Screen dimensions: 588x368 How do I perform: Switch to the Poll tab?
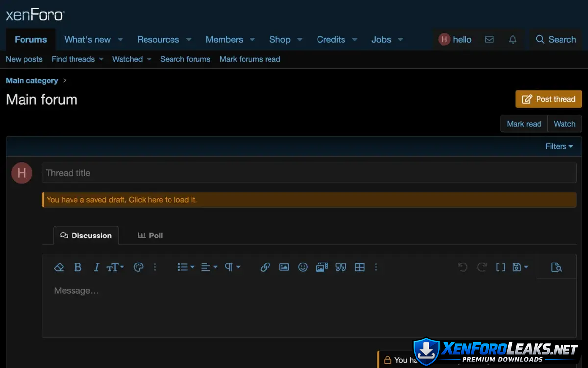(x=150, y=236)
